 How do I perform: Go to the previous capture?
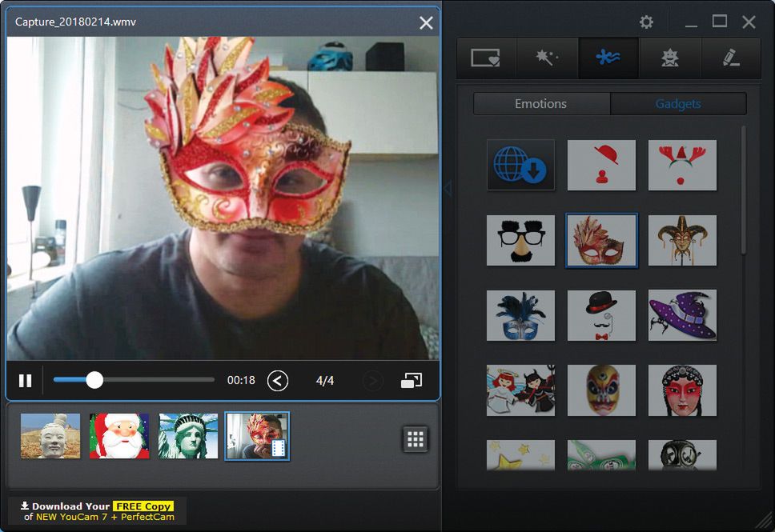click(x=278, y=380)
